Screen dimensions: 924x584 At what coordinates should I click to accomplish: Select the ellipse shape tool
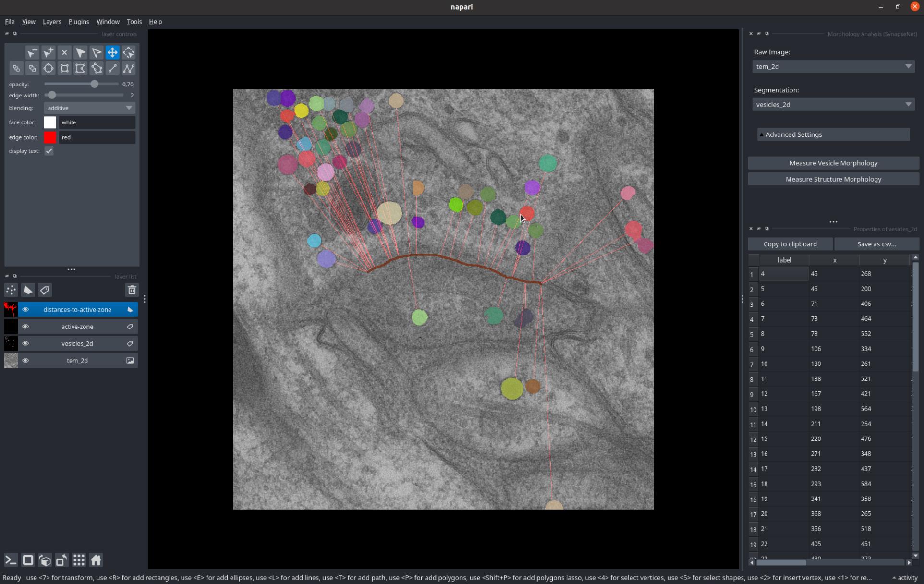pos(48,68)
